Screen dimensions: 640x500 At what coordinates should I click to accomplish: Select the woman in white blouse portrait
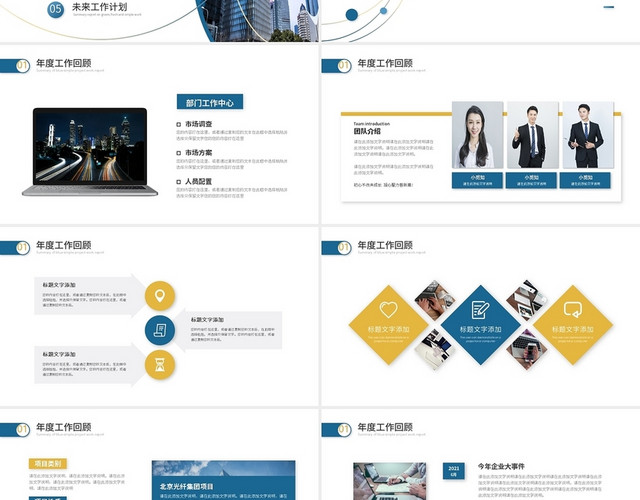(x=478, y=135)
